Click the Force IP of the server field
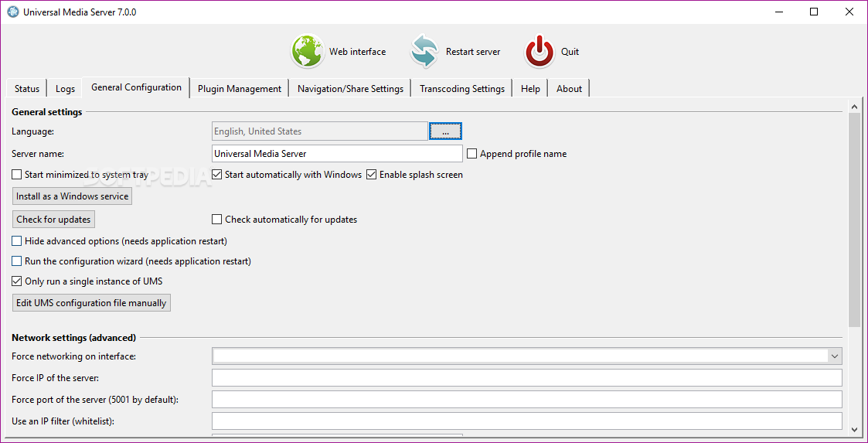The image size is (868, 443). [527, 377]
